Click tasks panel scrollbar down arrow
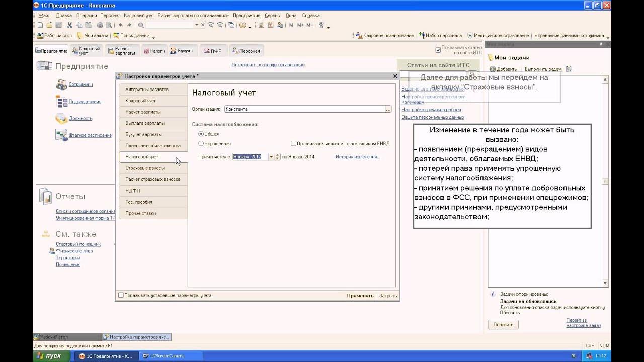 [x=605, y=283]
